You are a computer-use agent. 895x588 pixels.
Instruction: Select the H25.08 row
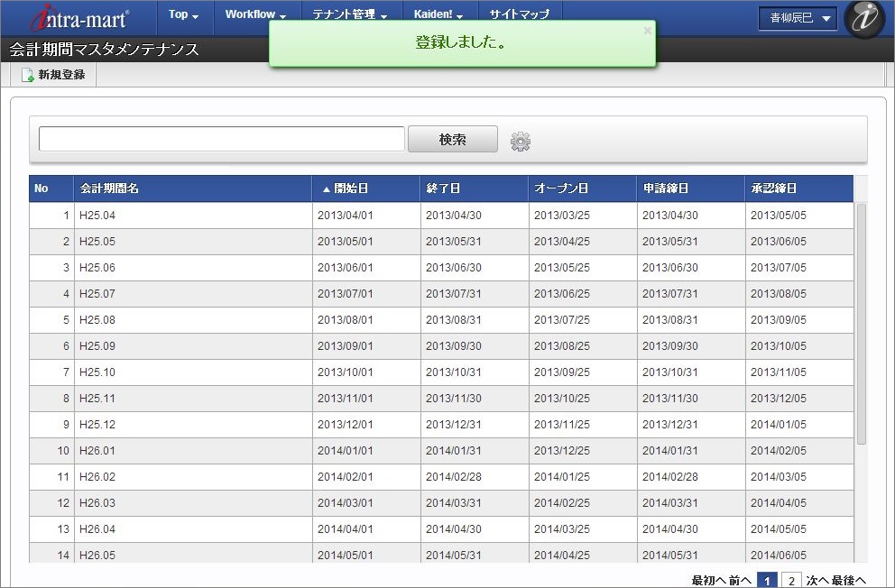[x=193, y=320]
